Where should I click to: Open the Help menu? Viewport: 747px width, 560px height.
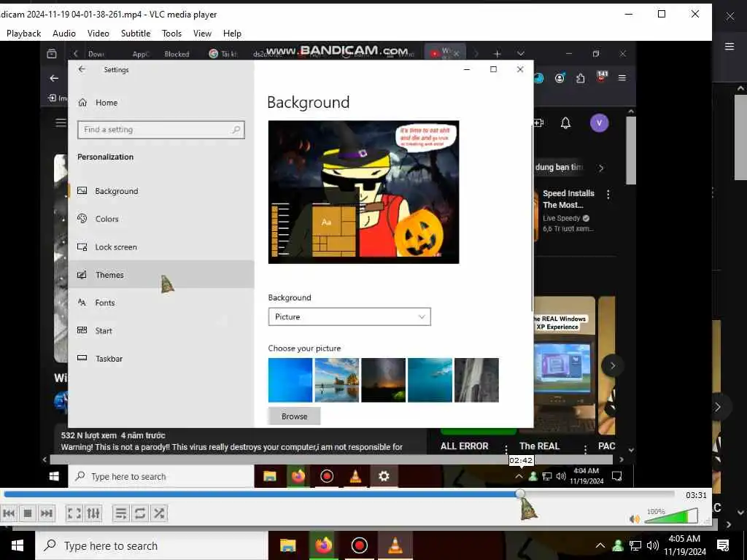tap(232, 34)
